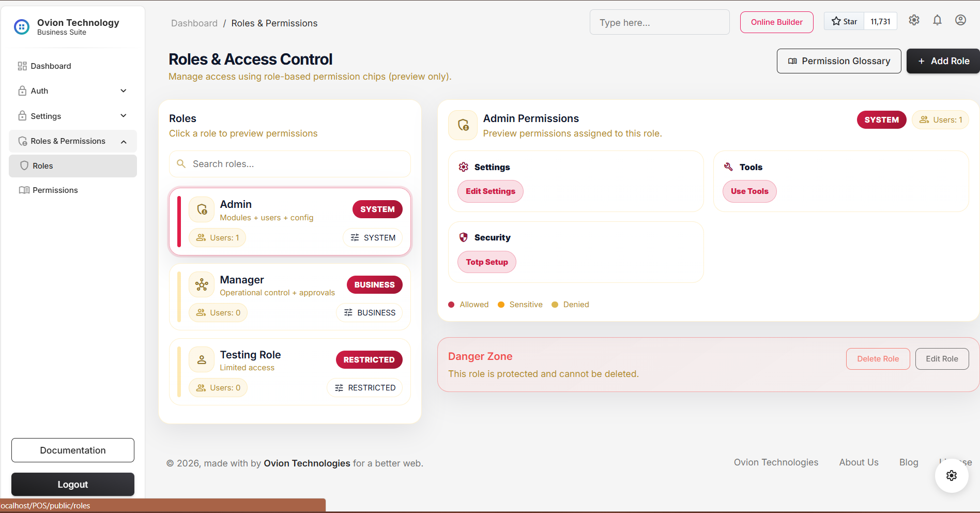Click the Testing Role person icon
The image size is (980, 513).
point(202,359)
